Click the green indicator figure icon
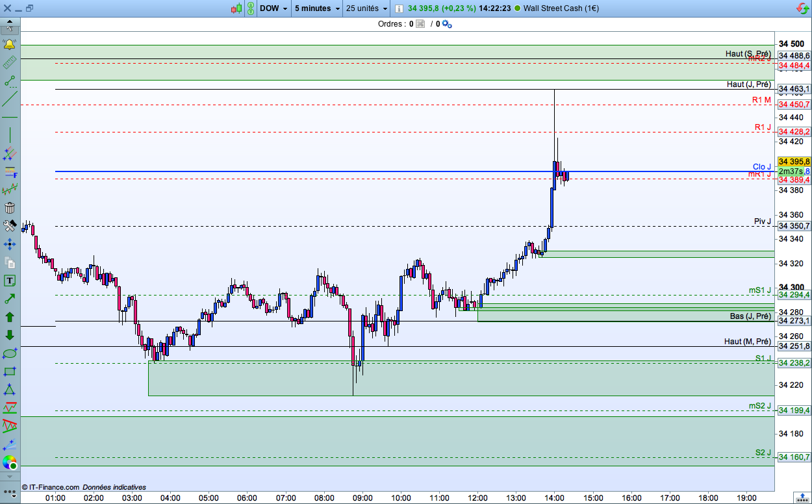This screenshot has width=812, height=504. 249,8
